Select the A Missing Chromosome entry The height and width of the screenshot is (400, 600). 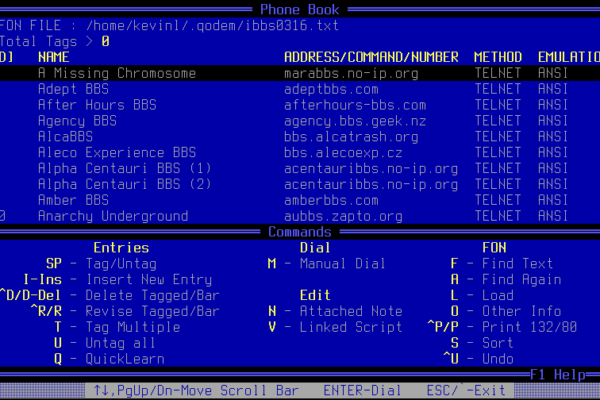point(117,73)
